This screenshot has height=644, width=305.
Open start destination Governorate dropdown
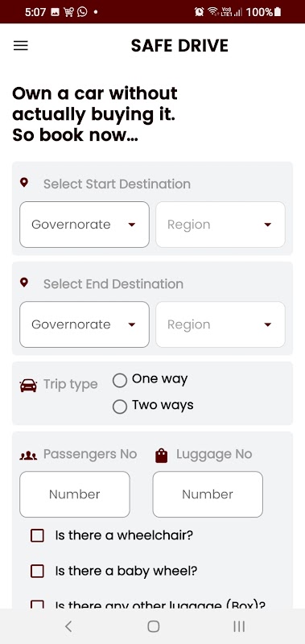pyautogui.click(x=84, y=225)
